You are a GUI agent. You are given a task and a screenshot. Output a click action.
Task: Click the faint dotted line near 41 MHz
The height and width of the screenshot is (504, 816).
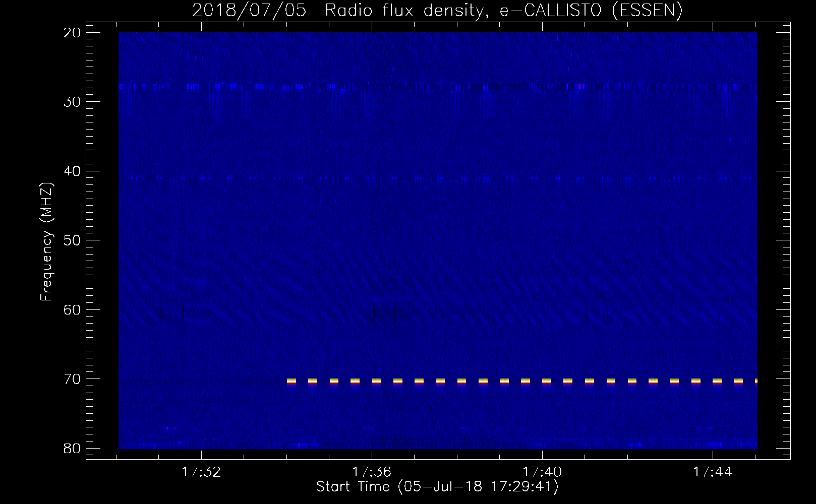(x=438, y=178)
